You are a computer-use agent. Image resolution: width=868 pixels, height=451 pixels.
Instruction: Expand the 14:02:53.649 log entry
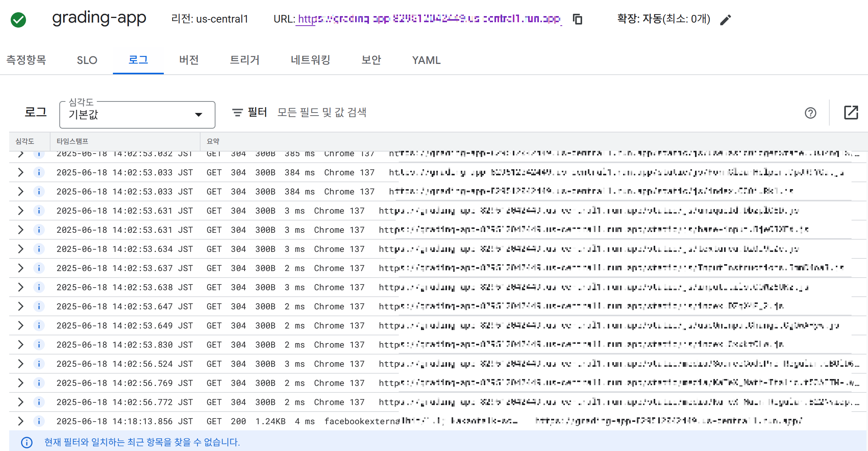[x=21, y=325]
